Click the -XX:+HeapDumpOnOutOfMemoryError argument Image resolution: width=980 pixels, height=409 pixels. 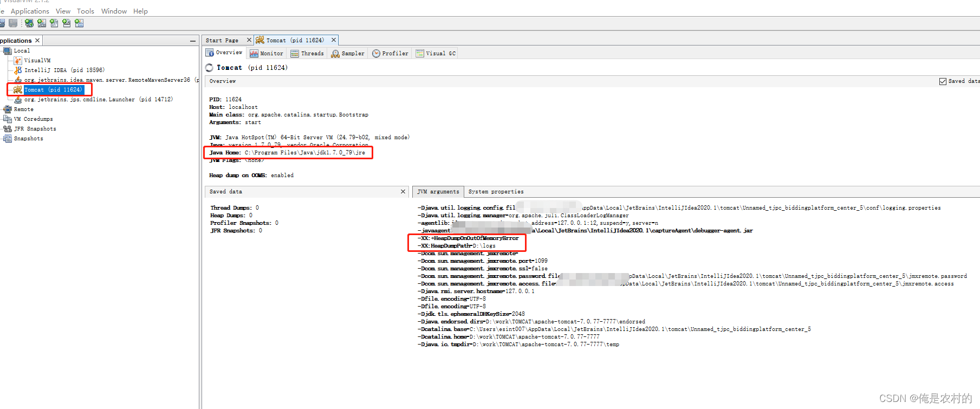coord(468,238)
